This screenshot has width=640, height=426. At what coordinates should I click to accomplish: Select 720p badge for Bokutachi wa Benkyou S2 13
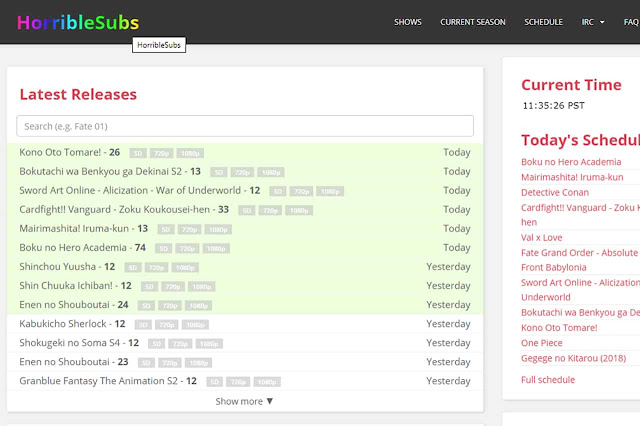(242, 173)
